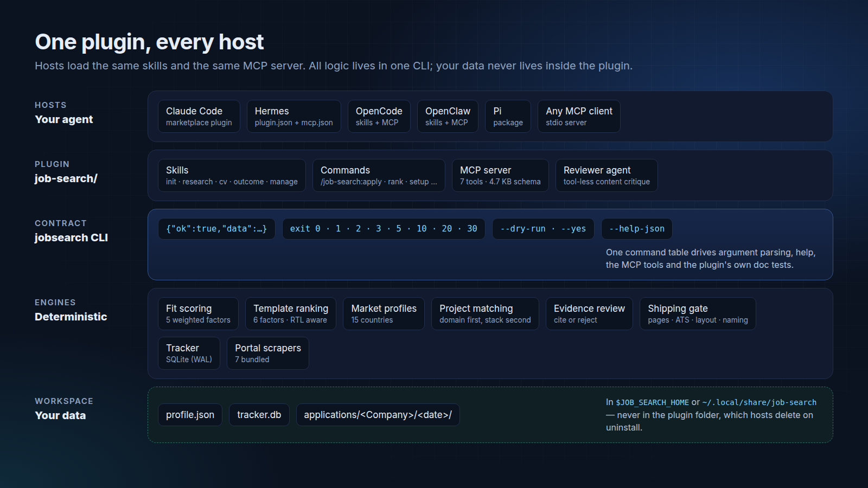Select the --help-json chip
This screenshot has height=488, width=868.
coord(637,229)
